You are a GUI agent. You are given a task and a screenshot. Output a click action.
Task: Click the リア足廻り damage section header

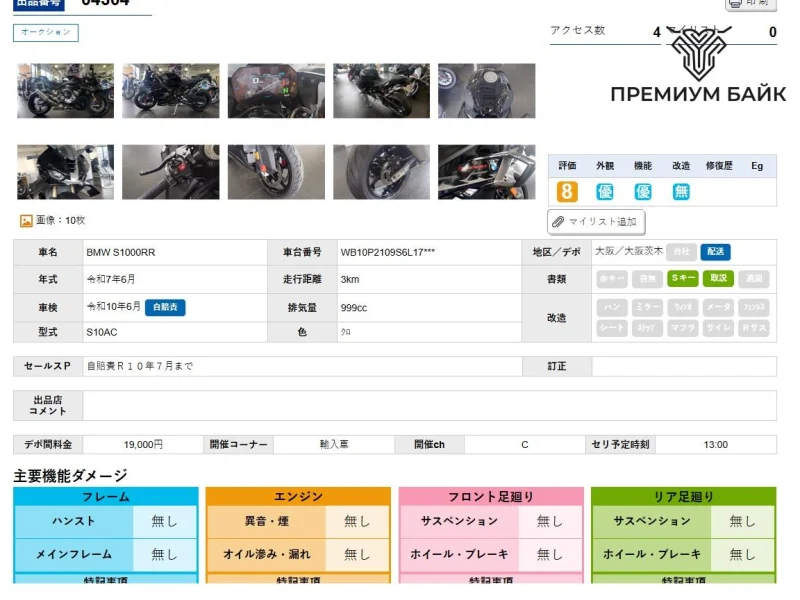point(683,497)
